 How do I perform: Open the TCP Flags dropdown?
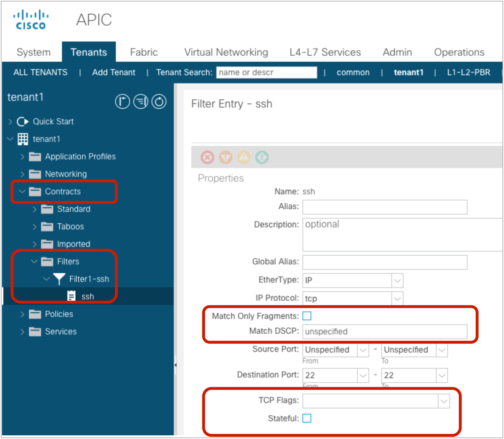click(x=444, y=401)
